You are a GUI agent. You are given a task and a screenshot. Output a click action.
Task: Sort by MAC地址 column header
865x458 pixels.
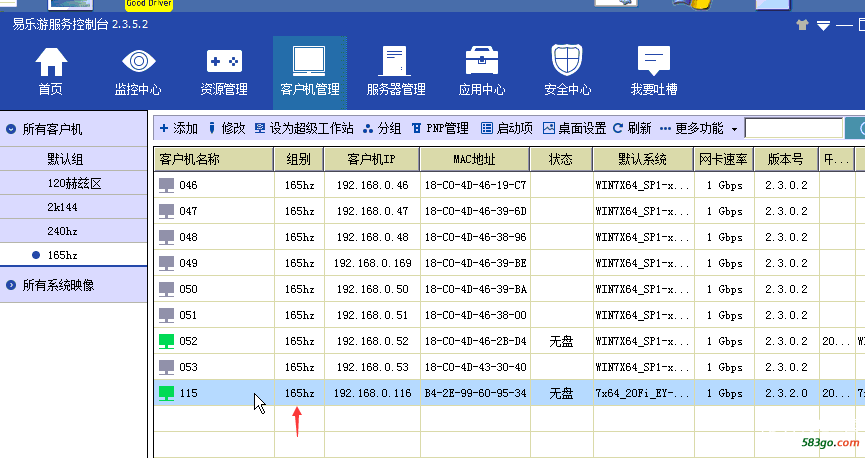[x=475, y=159]
